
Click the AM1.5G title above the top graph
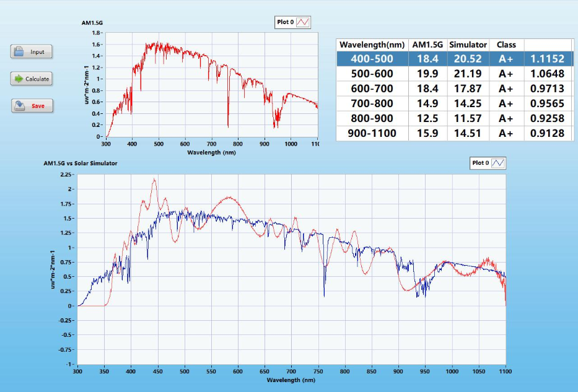(92, 23)
